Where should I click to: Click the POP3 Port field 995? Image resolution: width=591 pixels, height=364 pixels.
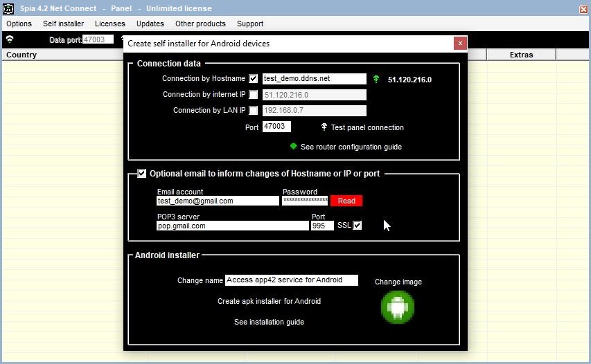[x=322, y=226]
